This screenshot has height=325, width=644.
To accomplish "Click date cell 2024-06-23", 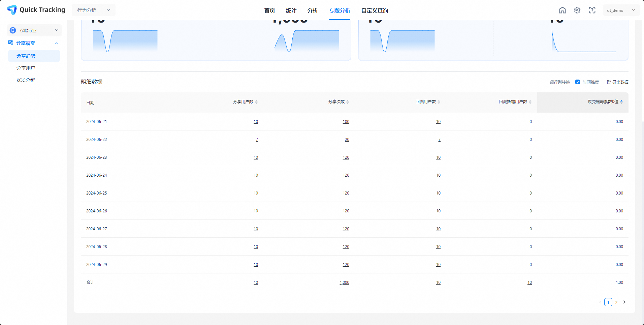I will pos(97,157).
